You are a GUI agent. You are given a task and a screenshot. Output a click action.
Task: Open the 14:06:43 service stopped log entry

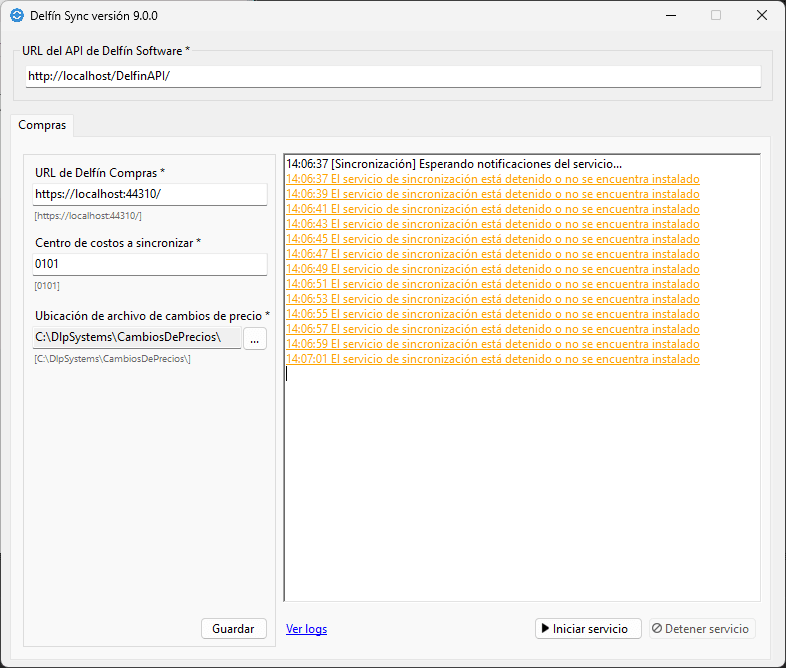tap(492, 224)
